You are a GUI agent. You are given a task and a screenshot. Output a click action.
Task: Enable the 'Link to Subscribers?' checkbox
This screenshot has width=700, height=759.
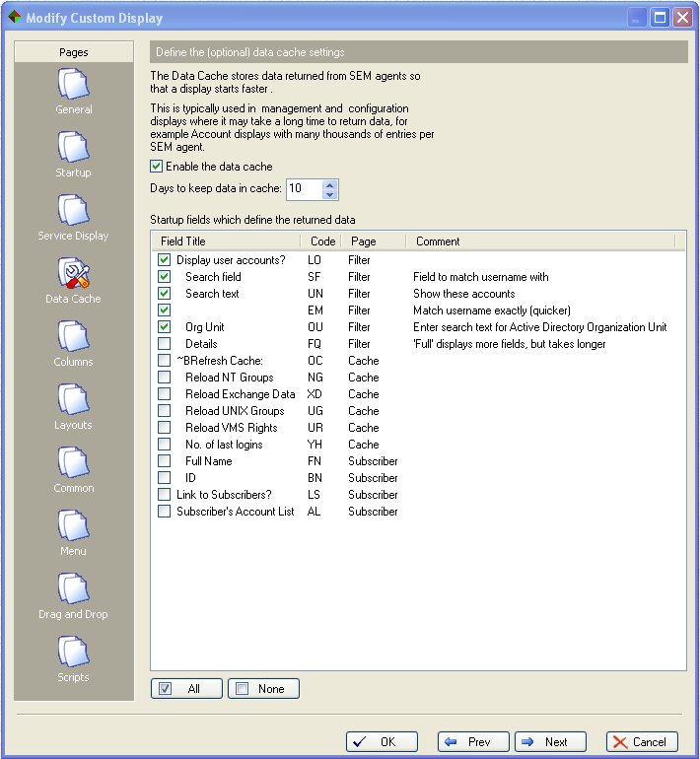pyautogui.click(x=164, y=495)
